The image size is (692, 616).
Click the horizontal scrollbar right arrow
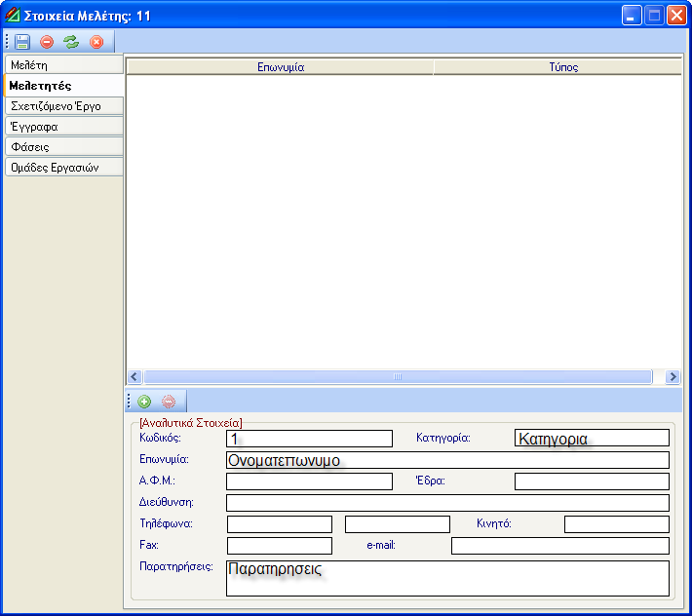[x=673, y=377]
